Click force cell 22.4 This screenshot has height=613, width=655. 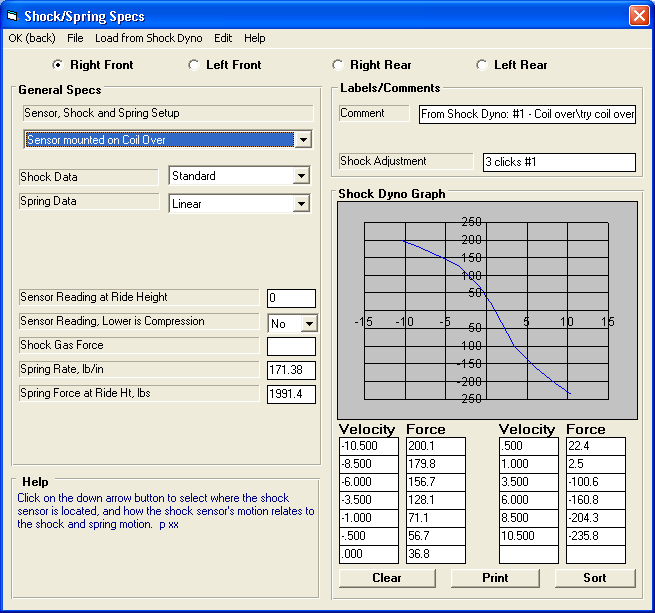(596, 446)
